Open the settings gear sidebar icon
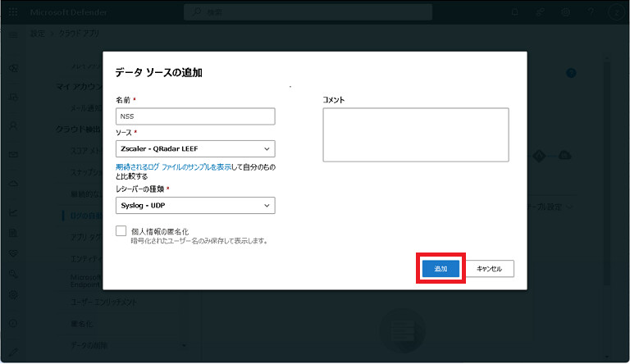Image resolution: width=630 pixels, height=364 pixels. (x=13, y=294)
